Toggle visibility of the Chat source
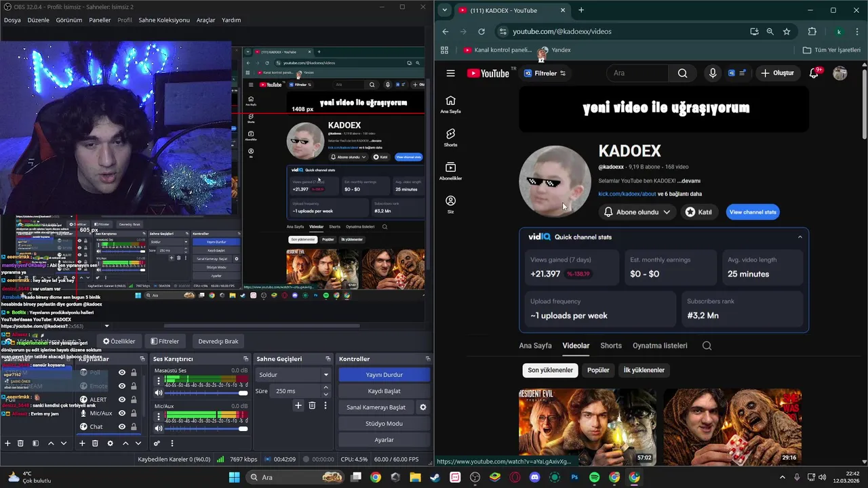This screenshot has width=868, height=488. (x=122, y=427)
